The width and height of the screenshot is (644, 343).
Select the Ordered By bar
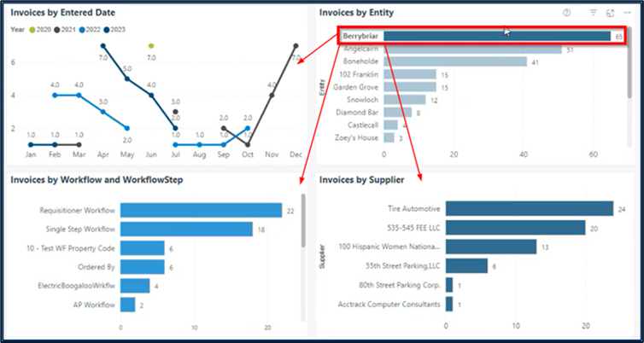click(143, 267)
